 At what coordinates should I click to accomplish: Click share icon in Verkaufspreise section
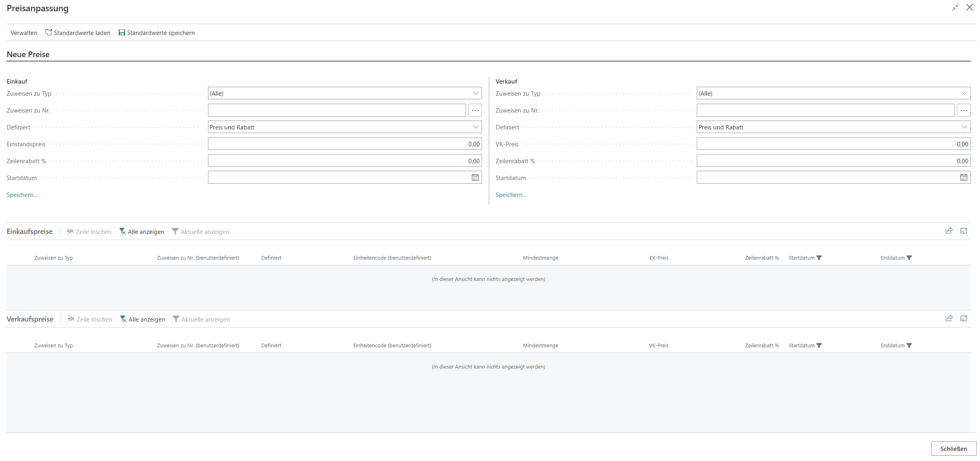[x=949, y=318]
